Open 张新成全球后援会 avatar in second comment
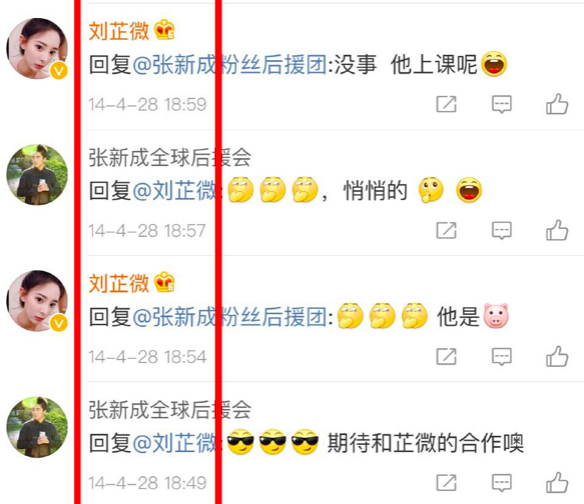Screen dimensions: 584x504 click(x=37, y=175)
